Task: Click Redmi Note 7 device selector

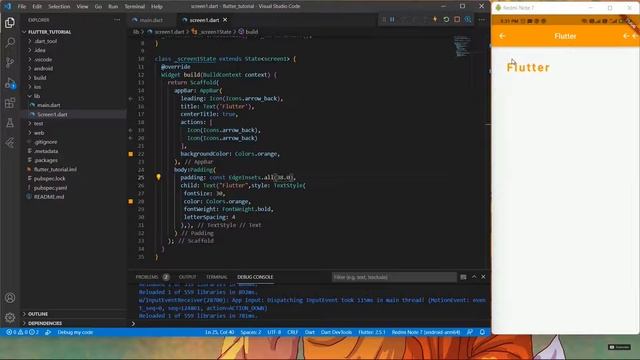Action: click(x=426, y=332)
